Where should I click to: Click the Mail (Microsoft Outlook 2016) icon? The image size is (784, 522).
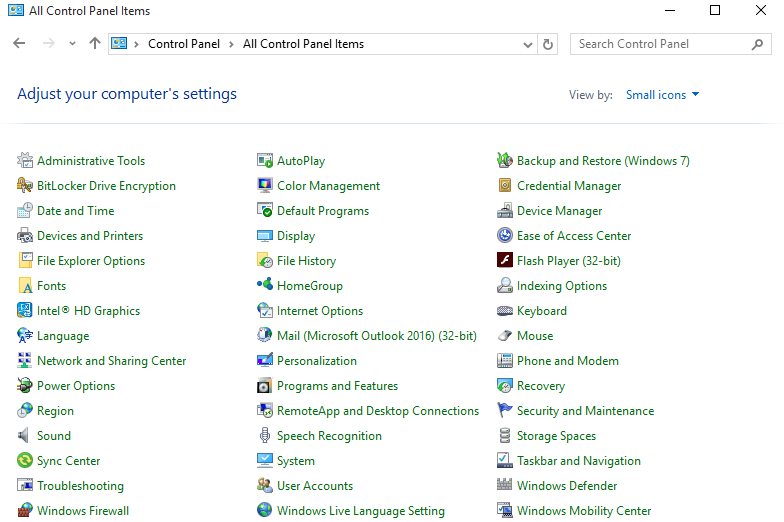(264, 334)
